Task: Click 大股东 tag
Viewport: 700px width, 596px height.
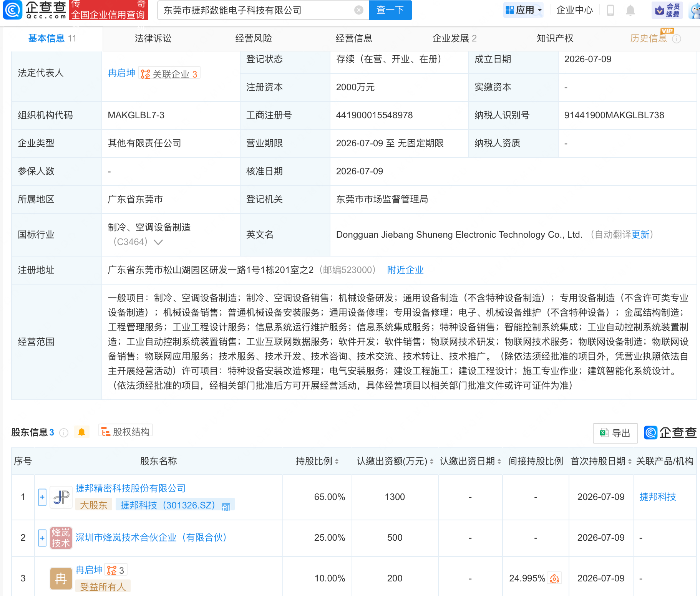Action: [x=93, y=505]
